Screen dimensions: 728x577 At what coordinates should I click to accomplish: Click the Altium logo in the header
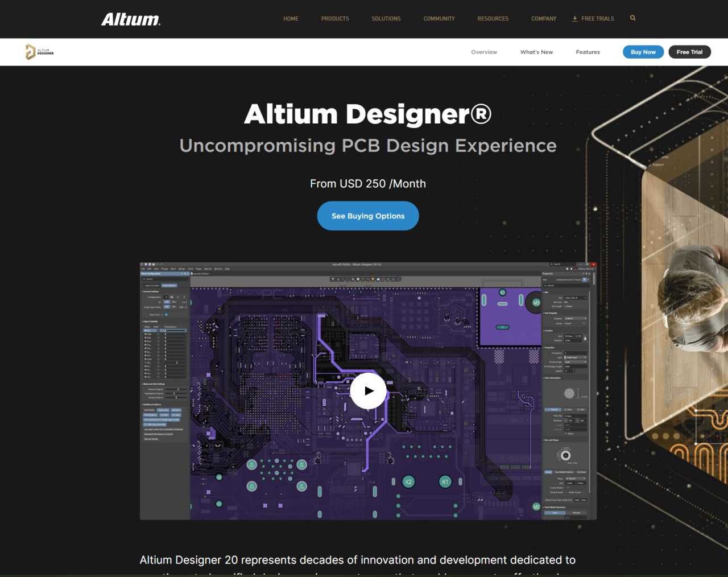(x=131, y=19)
